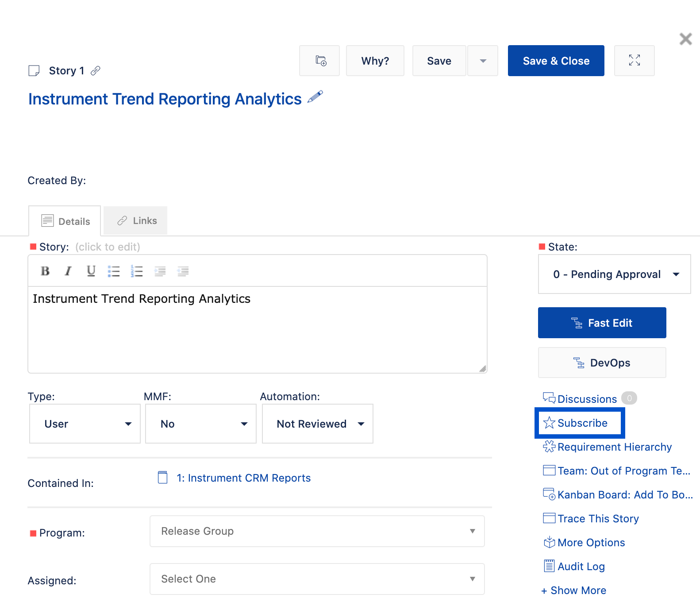Open the Save options dropdown arrow
Viewport: 700px width, 610px height.
click(483, 61)
